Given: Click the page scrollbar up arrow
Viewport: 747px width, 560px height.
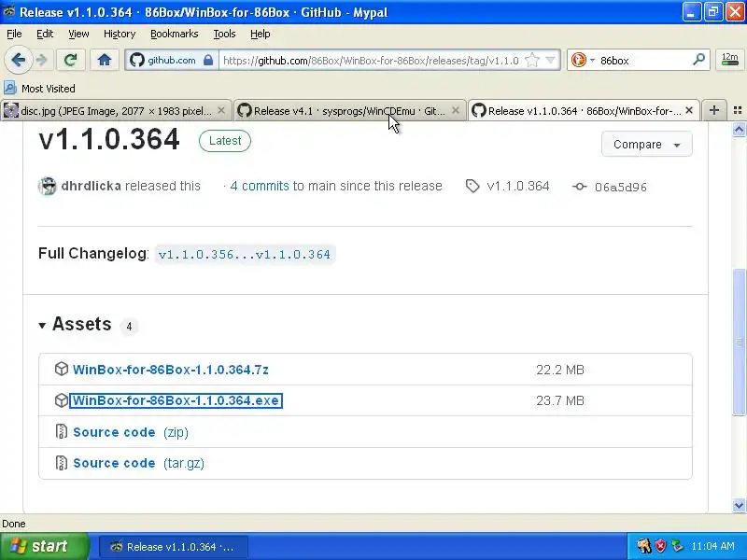Looking at the screenshot, I should click(x=739, y=129).
